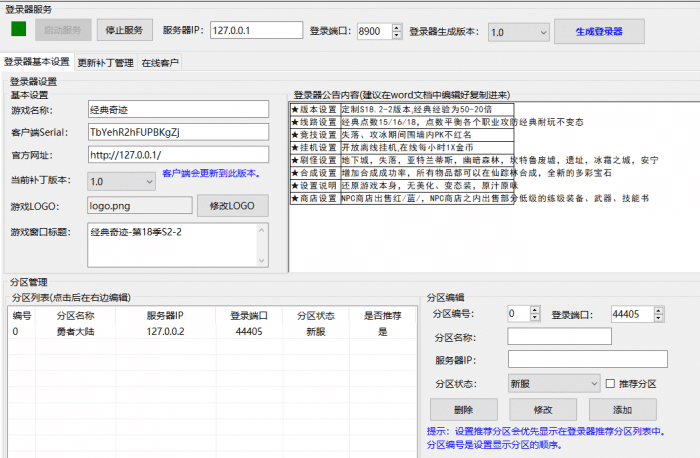Click the 生成登录器 button

coord(598,31)
